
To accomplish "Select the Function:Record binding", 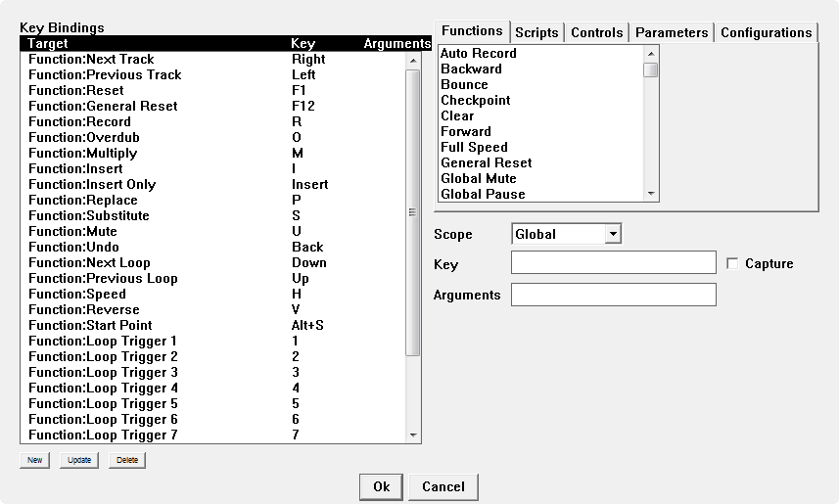I will pos(213,121).
